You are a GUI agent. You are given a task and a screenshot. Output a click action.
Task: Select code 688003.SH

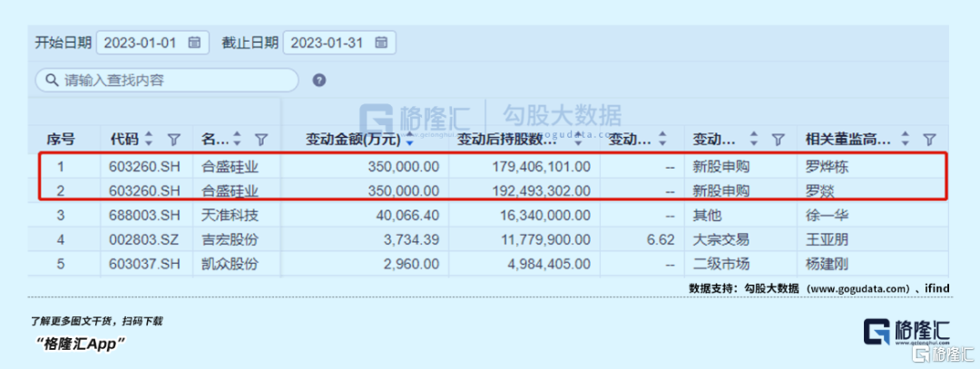tap(145, 216)
